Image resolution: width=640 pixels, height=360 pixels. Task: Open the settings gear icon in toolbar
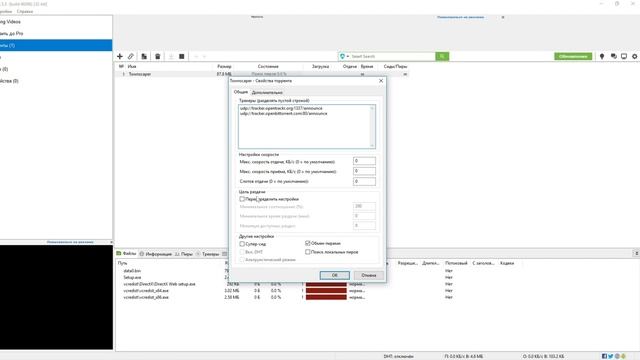coord(635,56)
